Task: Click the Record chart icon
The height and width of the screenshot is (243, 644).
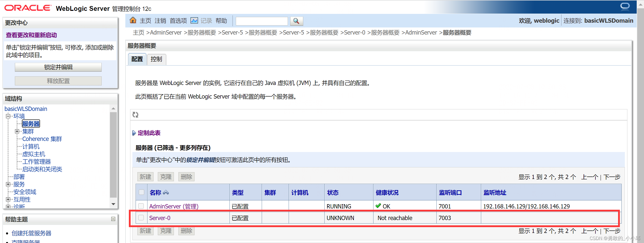Action: [x=194, y=20]
